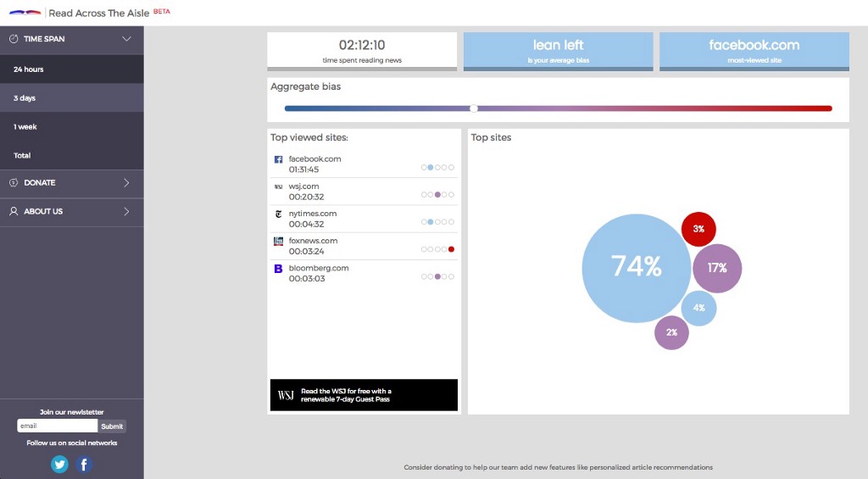
Task: Click the 2% purple bubble
Action: [671, 332]
